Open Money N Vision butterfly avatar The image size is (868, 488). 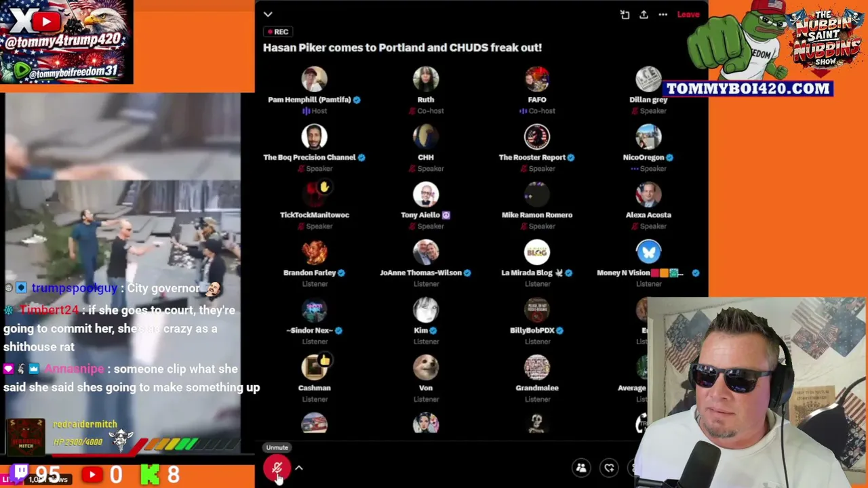pos(648,252)
